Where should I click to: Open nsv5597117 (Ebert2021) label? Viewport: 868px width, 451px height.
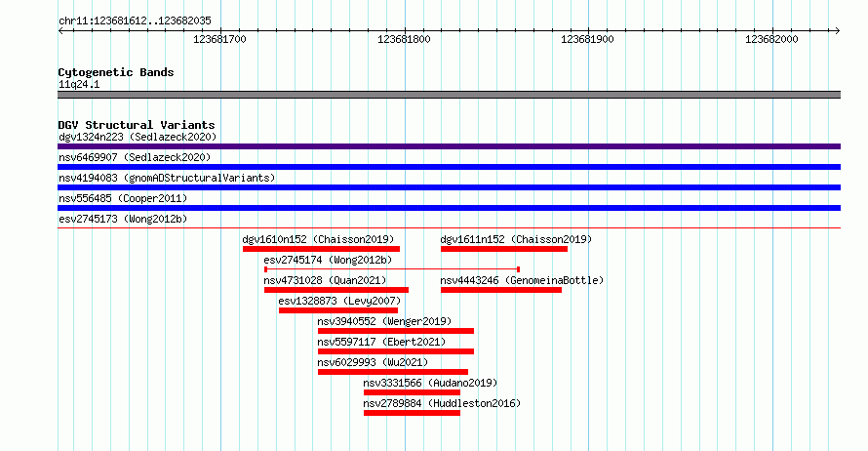pos(381,342)
